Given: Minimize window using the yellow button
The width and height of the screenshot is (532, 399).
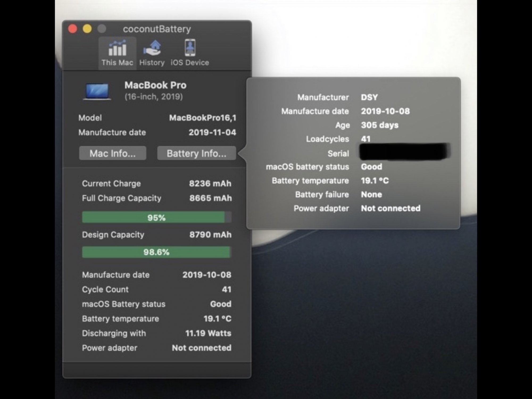Looking at the screenshot, I should (87, 28).
